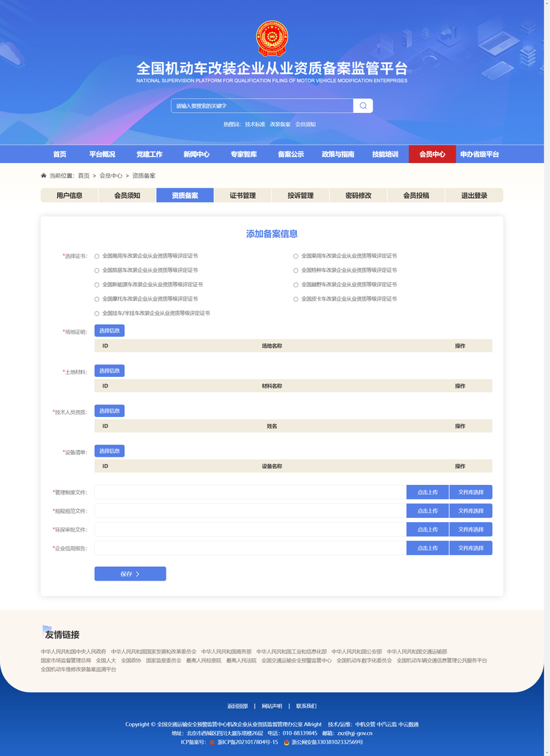
Task: Open 新闻中心 in the main navigation
Action: click(x=197, y=154)
